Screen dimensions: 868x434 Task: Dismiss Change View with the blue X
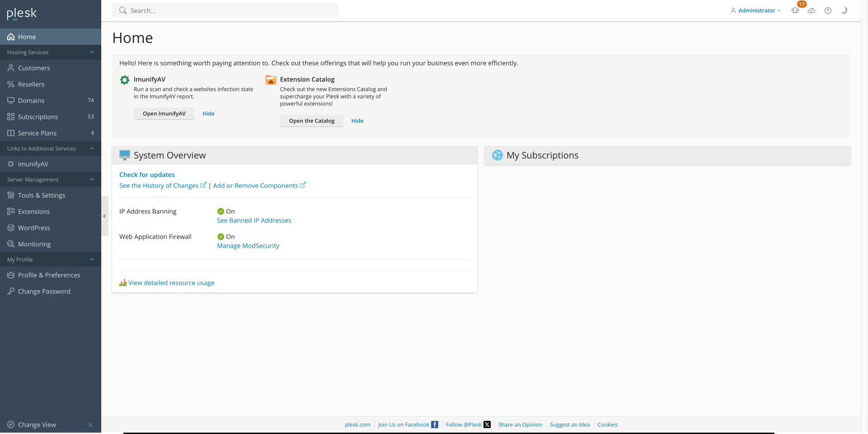[90, 425]
